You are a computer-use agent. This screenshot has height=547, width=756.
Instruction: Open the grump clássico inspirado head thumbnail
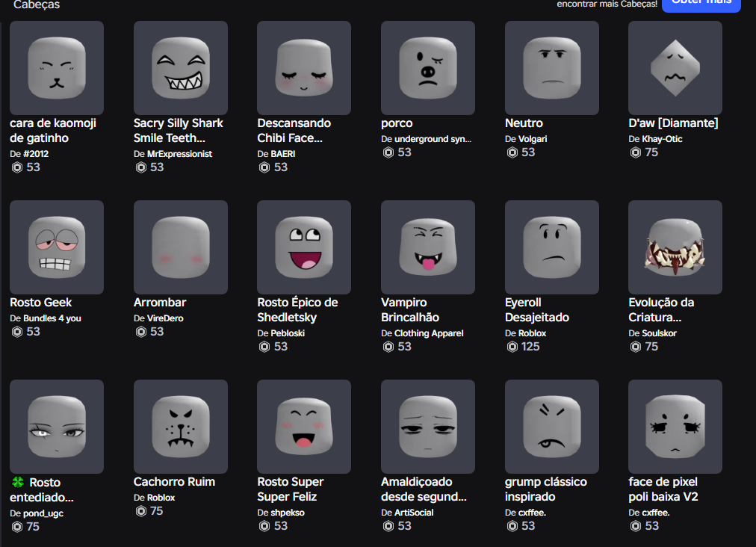[551, 427]
